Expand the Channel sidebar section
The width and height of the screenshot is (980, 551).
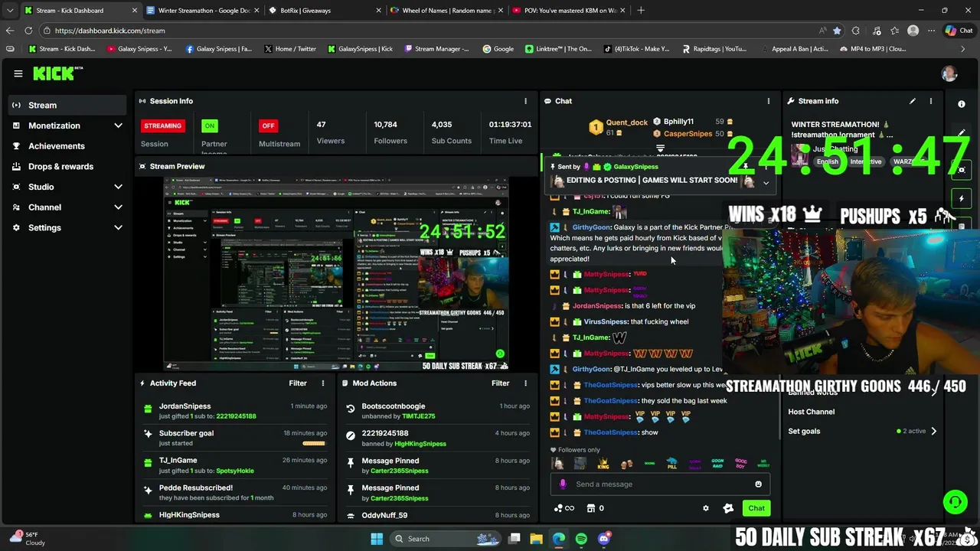click(118, 207)
